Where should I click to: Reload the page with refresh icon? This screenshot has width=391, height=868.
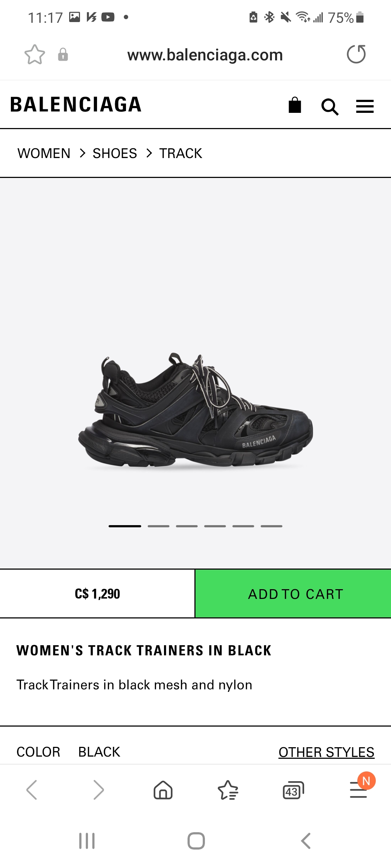tap(356, 54)
